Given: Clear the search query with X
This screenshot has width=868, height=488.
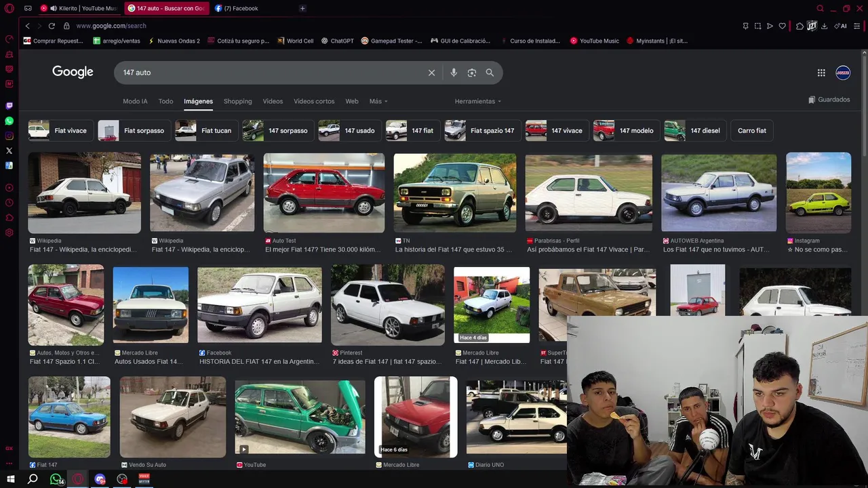Looking at the screenshot, I should point(431,73).
